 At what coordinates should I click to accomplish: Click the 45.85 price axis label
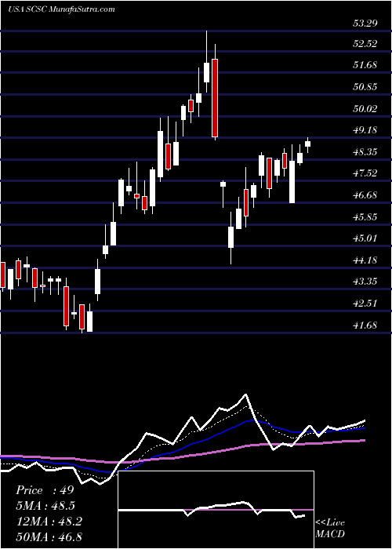(x=366, y=216)
